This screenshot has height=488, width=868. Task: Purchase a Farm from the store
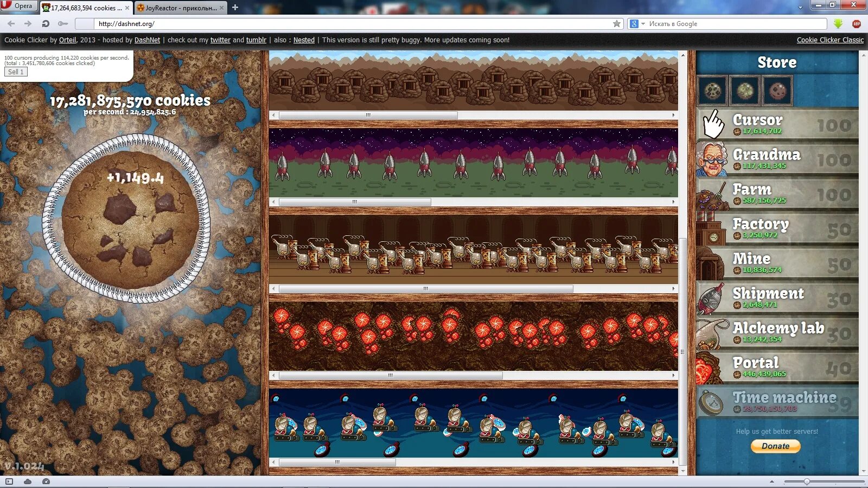click(777, 194)
